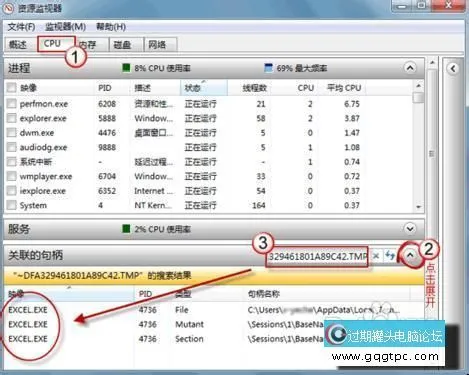Check the iexplore.exe process checkbox
469x375 pixels.
tap(12, 191)
